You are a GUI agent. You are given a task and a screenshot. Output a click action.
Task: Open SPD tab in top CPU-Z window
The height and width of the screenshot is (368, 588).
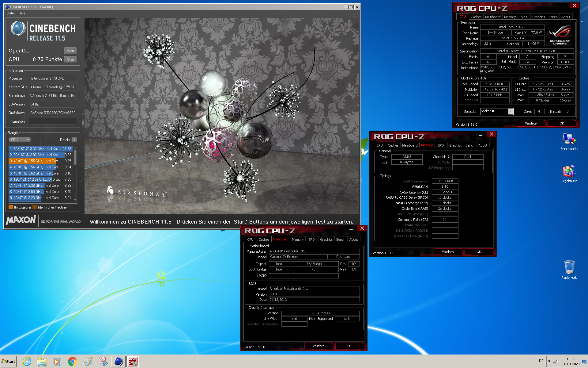tap(524, 17)
